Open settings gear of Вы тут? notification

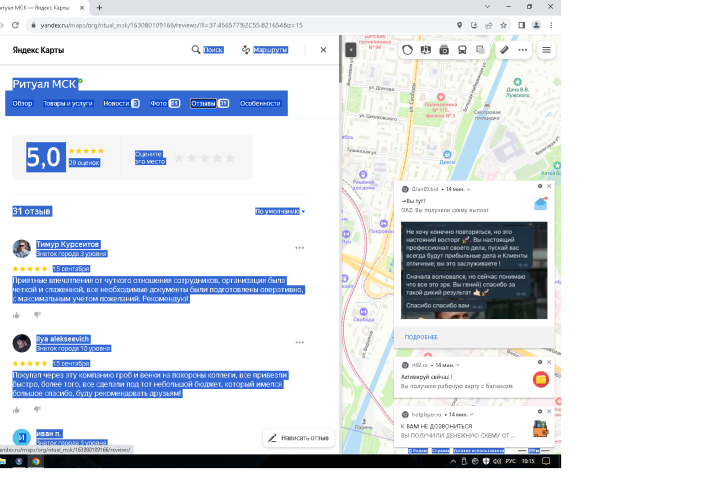pyautogui.click(x=540, y=186)
